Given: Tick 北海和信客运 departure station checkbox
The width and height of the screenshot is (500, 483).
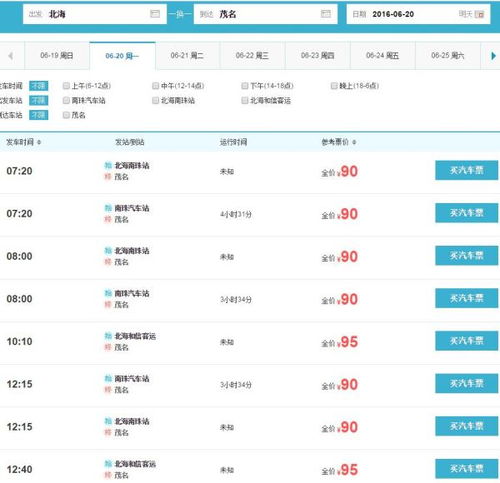Looking at the screenshot, I should (245, 100).
